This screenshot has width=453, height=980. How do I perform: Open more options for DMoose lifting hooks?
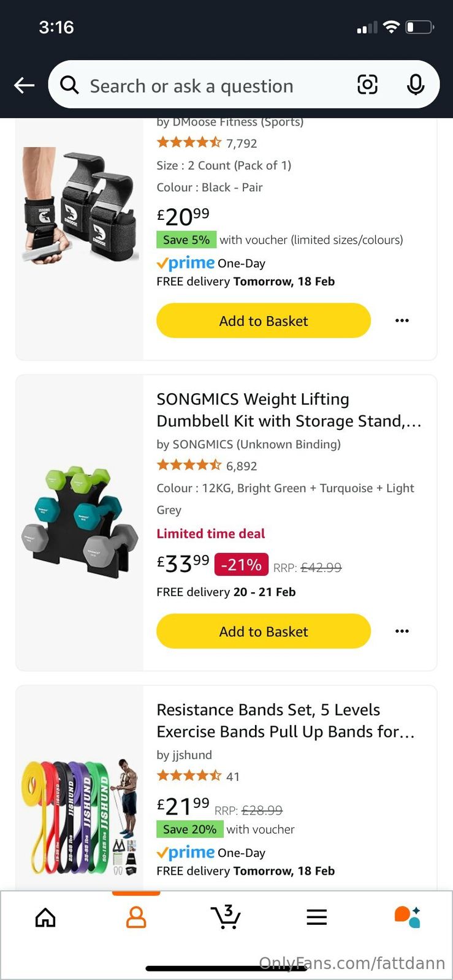402,320
